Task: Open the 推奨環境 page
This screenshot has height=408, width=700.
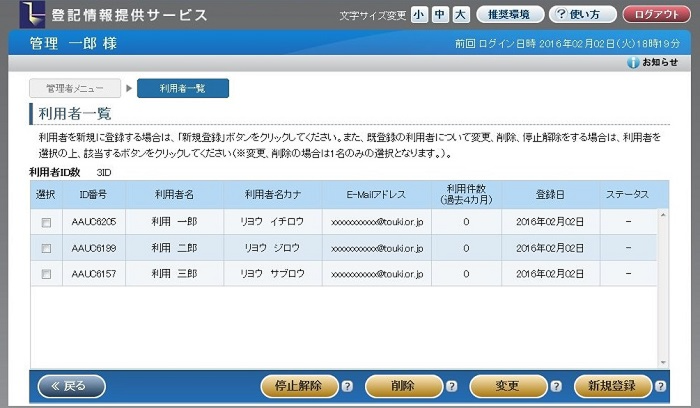Action: click(x=510, y=14)
